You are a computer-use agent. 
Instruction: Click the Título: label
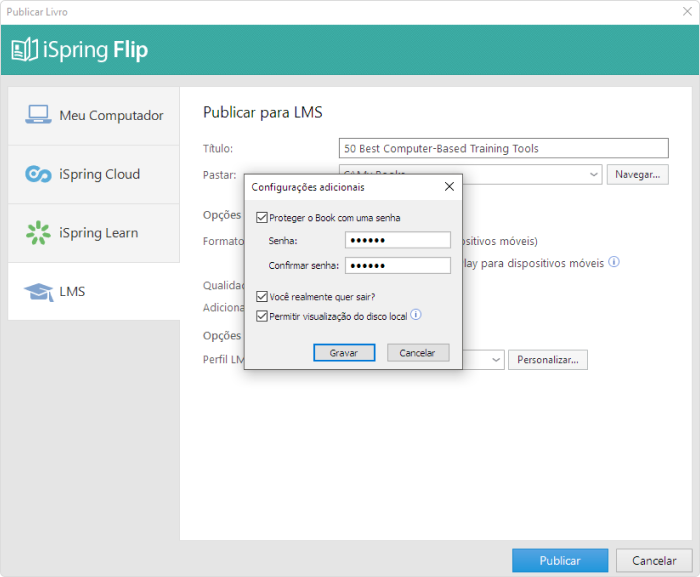click(x=218, y=148)
